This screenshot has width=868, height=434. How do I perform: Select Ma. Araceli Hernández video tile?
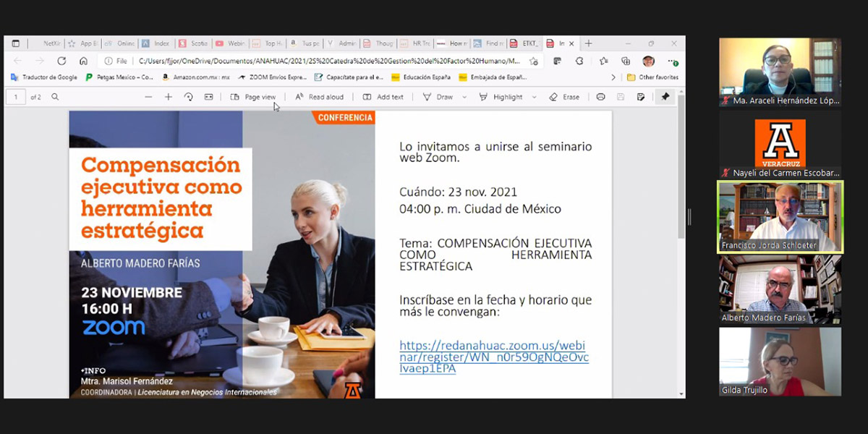click(x=780, y=72)
